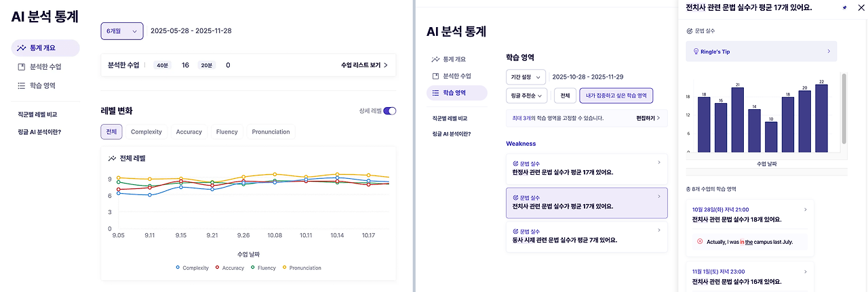Select the highlighted 전치사 grammar mistake card
This screenshot has width=868, height=292.
(587, 203)
